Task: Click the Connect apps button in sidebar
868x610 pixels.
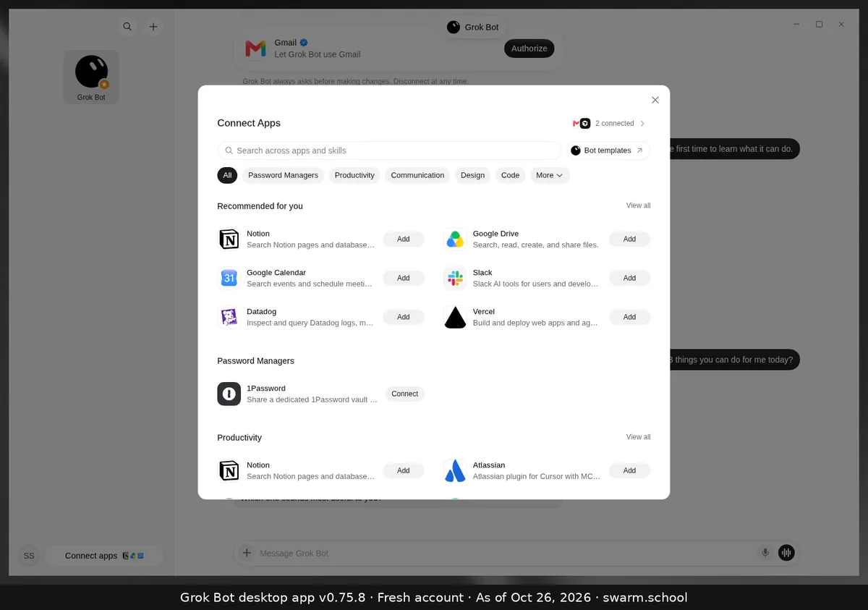Action: point(104,556)
